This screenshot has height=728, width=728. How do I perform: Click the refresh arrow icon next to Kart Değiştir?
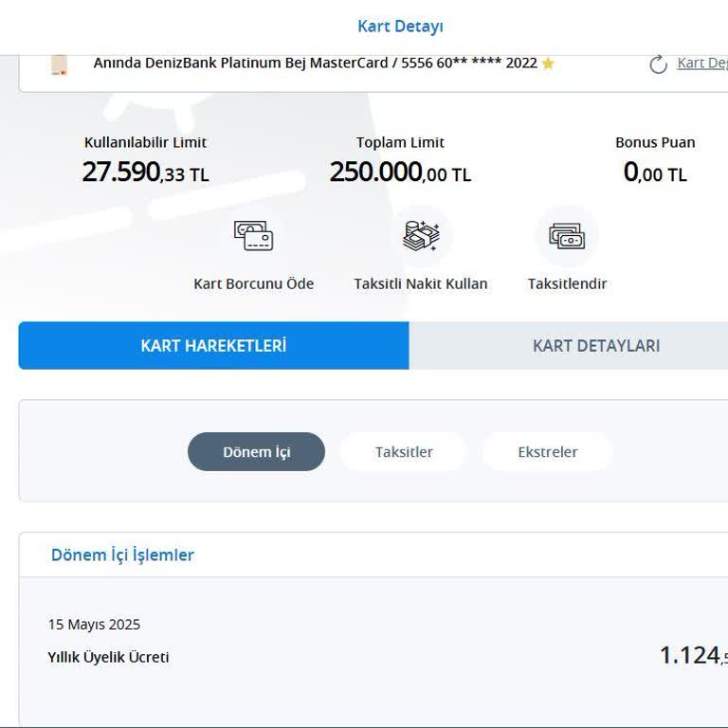[x=658, y=64]
